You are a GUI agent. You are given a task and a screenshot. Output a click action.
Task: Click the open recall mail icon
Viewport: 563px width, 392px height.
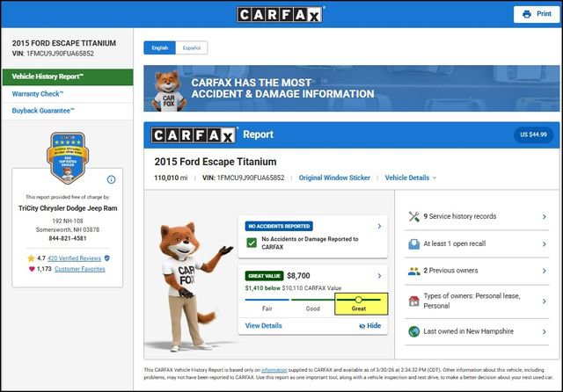pyautogui.click(x=413, y=243)
